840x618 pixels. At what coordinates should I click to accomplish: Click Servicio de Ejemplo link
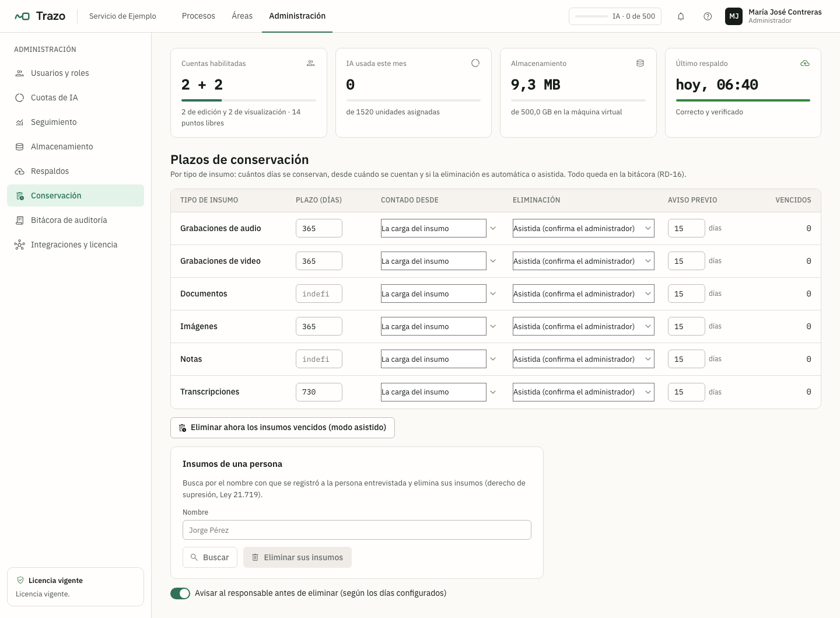[x=123, y=16]
